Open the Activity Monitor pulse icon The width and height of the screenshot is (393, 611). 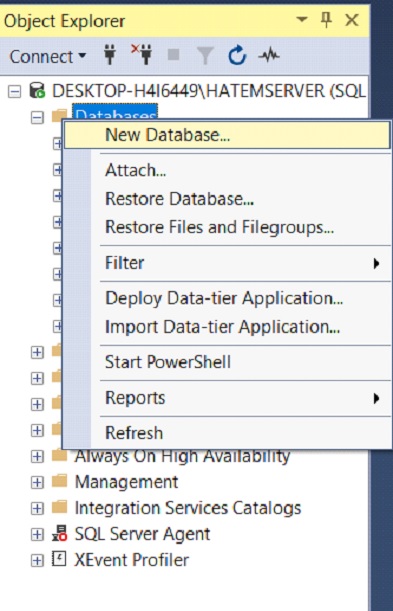coord(269,56)
